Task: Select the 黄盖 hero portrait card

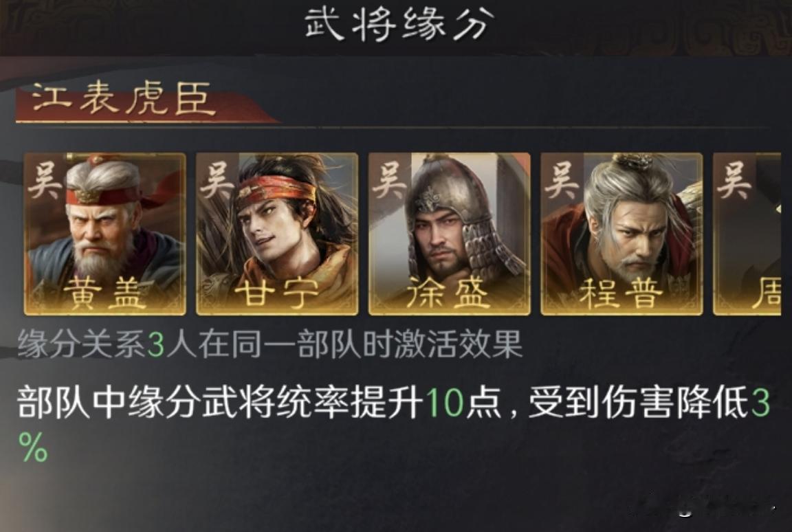Action: pyautogui.click(x=105, y=234)
